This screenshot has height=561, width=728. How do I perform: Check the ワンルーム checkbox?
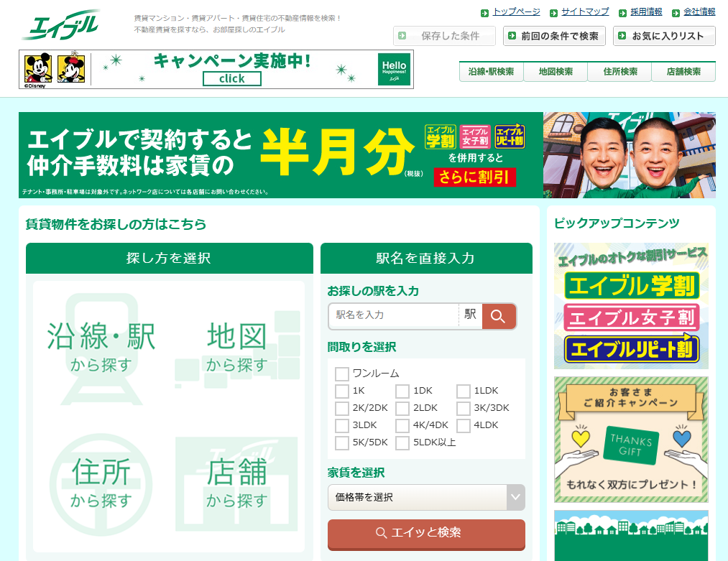point(342,374)
